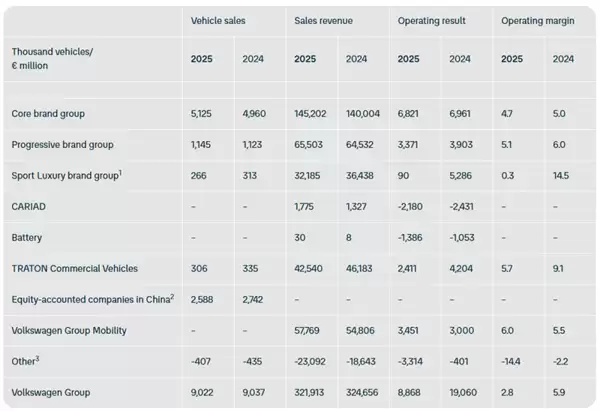The image size is (600, 411).
Task: Click the 2024 header under Operating margin
Action: (x=564, y=58)
